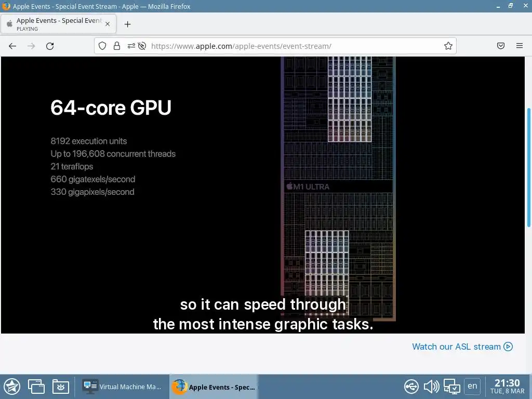The height and width of the screenshot is (399, 532).
Task: Open the Watch our ASL stream link
Action: pos(462,347)
